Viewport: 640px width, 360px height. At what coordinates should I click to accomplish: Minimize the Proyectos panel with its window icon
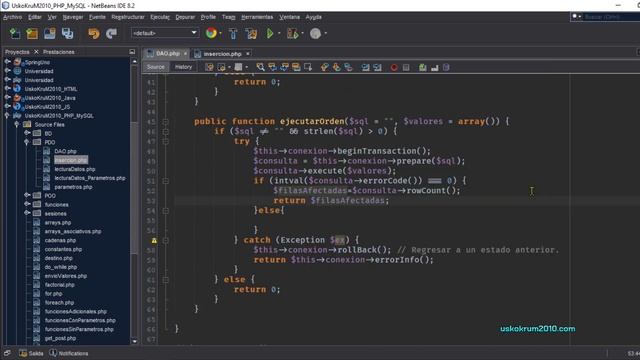click(x=132, y=52)
